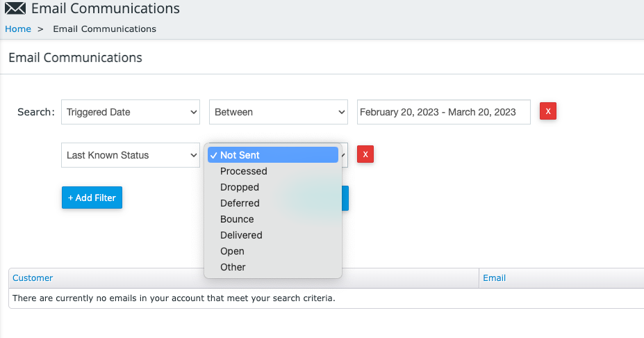Go to Home breadcrumb link
The height and width of the screenshot is (338, 644).
coord(18,29)
